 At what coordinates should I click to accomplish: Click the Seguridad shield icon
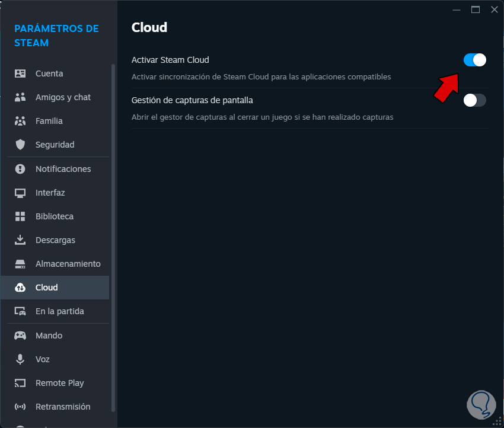point(20,145)
